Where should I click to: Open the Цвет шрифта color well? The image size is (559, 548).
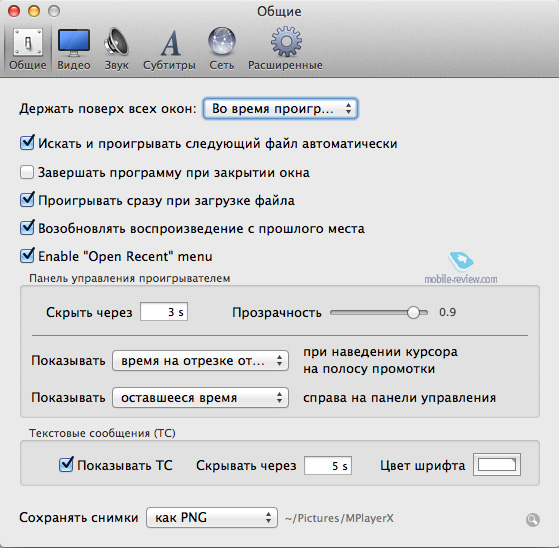click(x=497, y=465)
